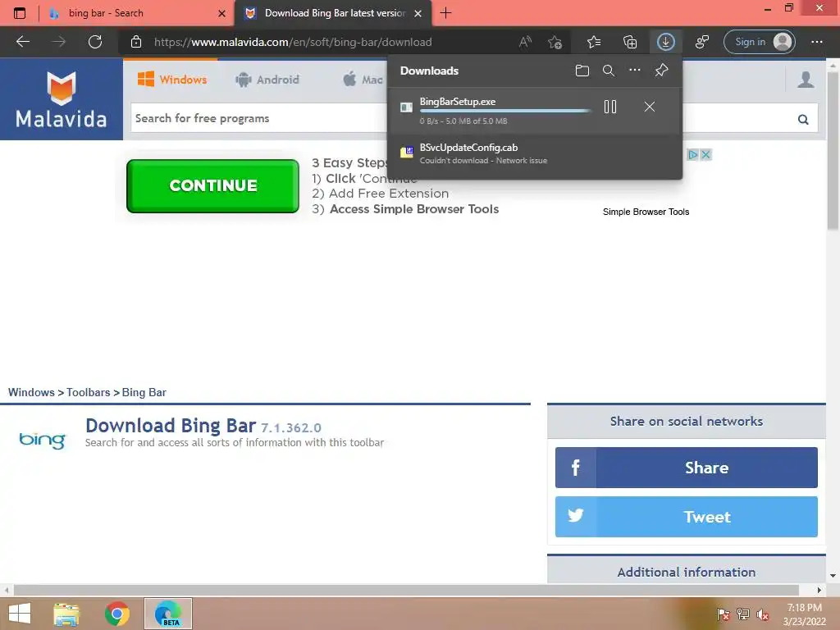Open the Windows Start menu
This screenshot has width=840, height=630.
click(20, 614)
